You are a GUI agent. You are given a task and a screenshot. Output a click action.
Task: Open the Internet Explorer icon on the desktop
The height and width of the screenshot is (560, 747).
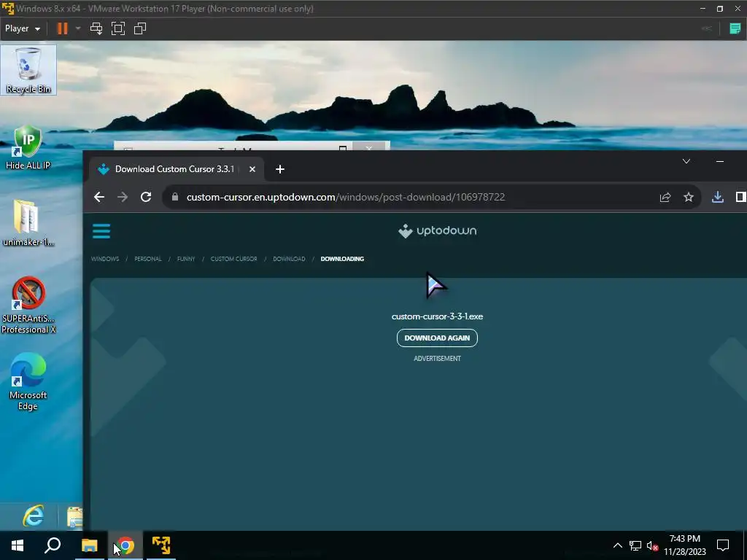pos(34,516)
